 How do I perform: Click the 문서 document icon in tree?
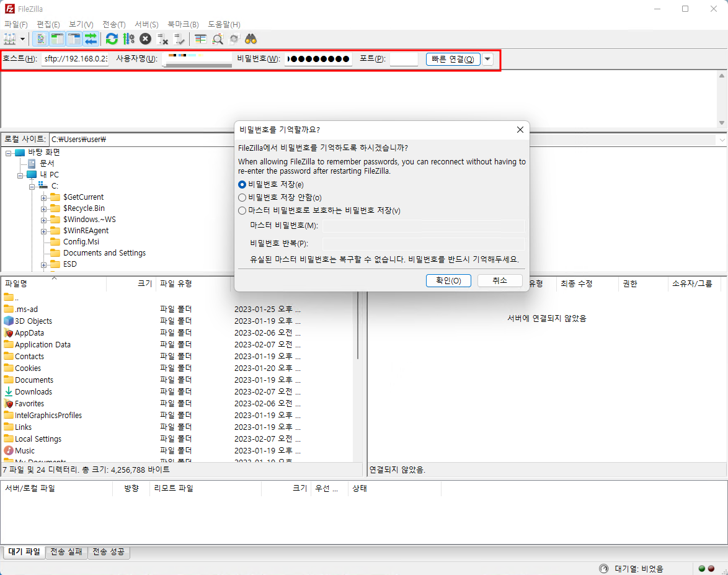32,164
